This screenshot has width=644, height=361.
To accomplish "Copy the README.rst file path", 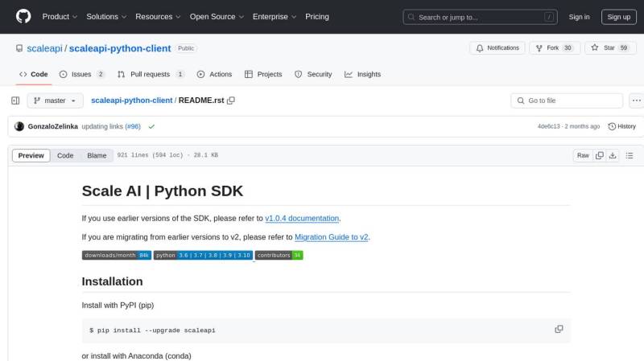I will [x=231, y=101].
